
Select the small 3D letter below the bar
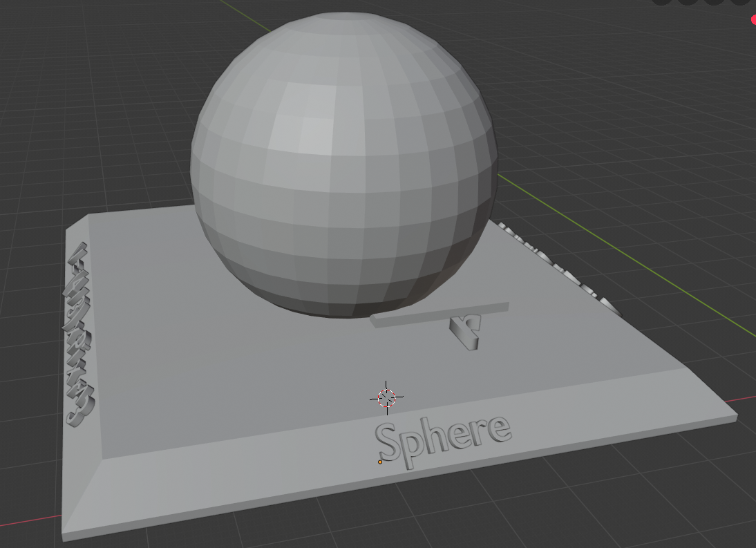click(x=464, y=333)
